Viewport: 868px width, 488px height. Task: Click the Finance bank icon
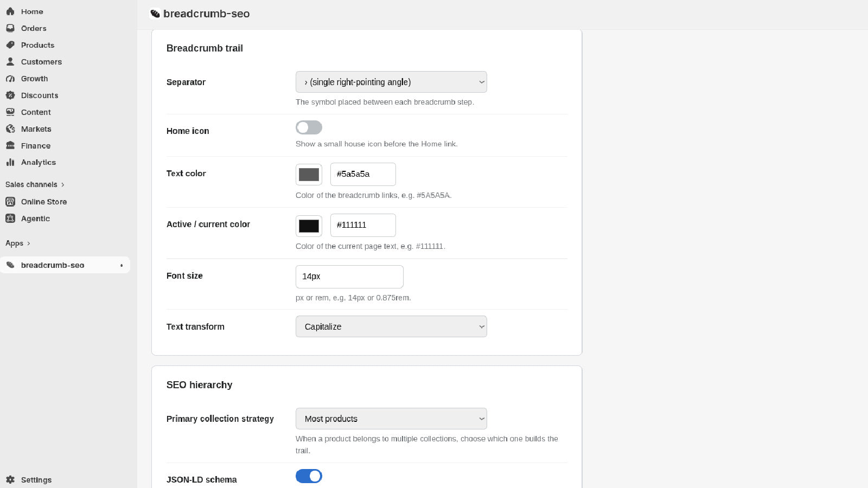click(10, 146)
